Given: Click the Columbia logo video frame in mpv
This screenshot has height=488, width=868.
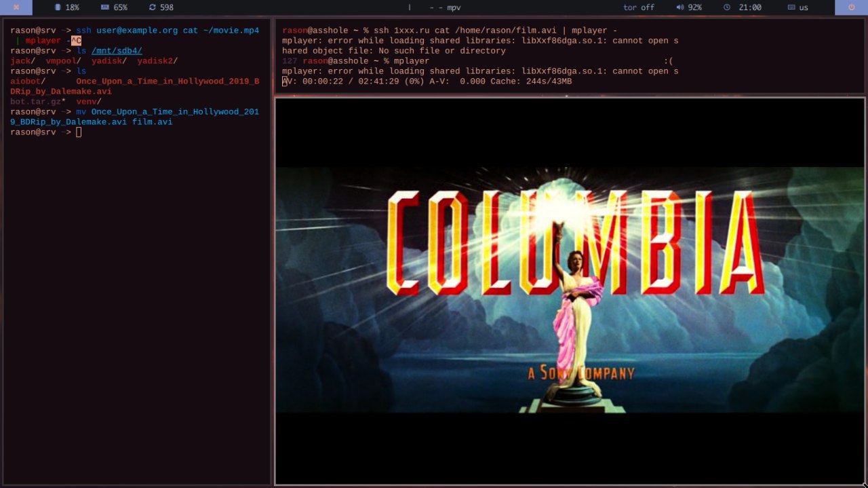Looking at the screenshot, I should [570, 290].
